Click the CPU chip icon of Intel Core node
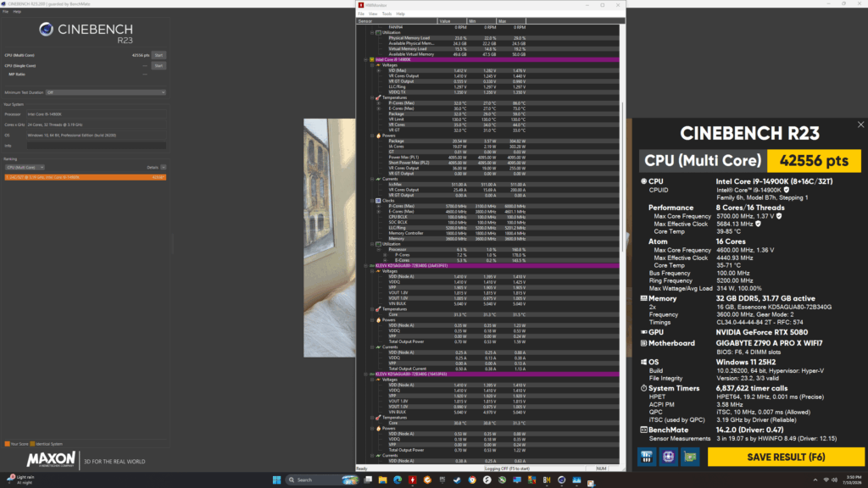 tap(372, 60)
